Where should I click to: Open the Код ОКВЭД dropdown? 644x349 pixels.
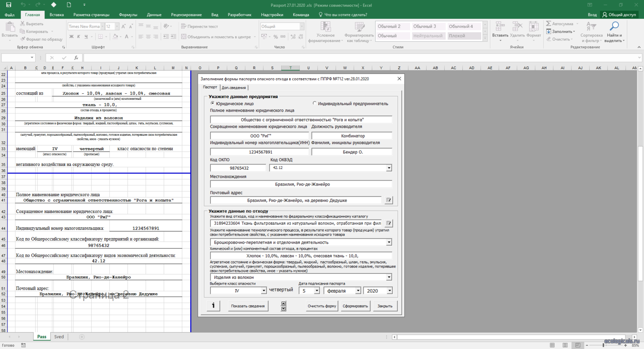tap(389, 168)
